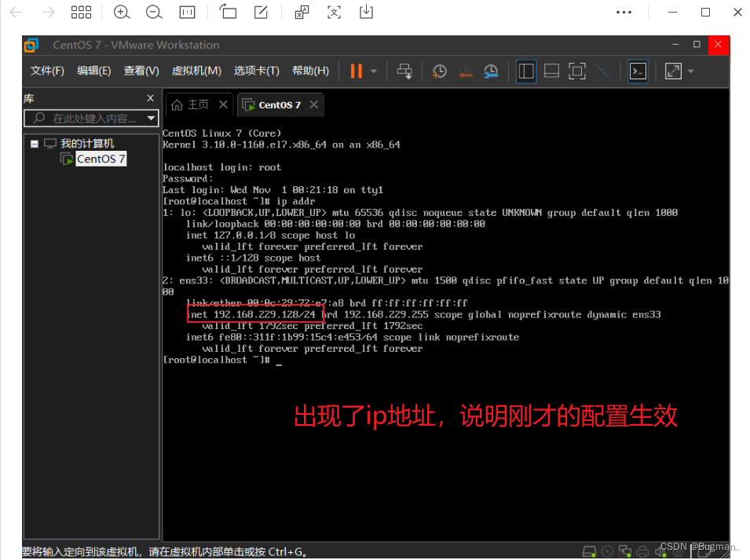
Task: Open the three-dots more options menu
Action: [x=624, y=12]
